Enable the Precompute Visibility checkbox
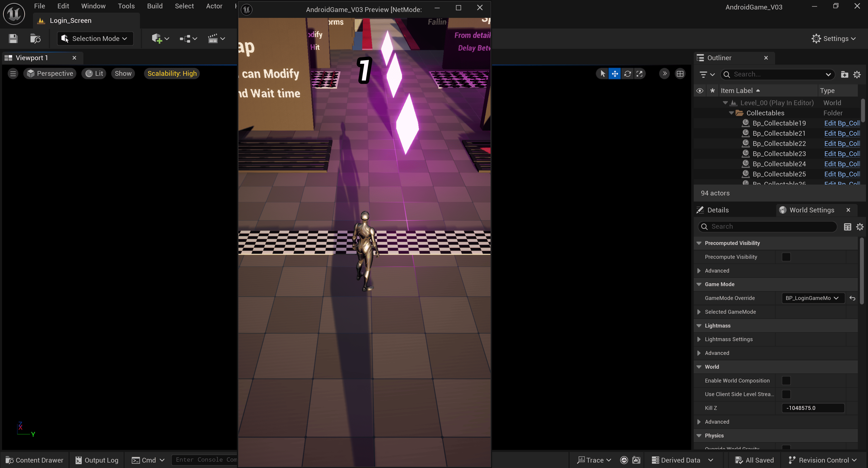Screen dimensions: 868x468 click(x=786, y=257)
